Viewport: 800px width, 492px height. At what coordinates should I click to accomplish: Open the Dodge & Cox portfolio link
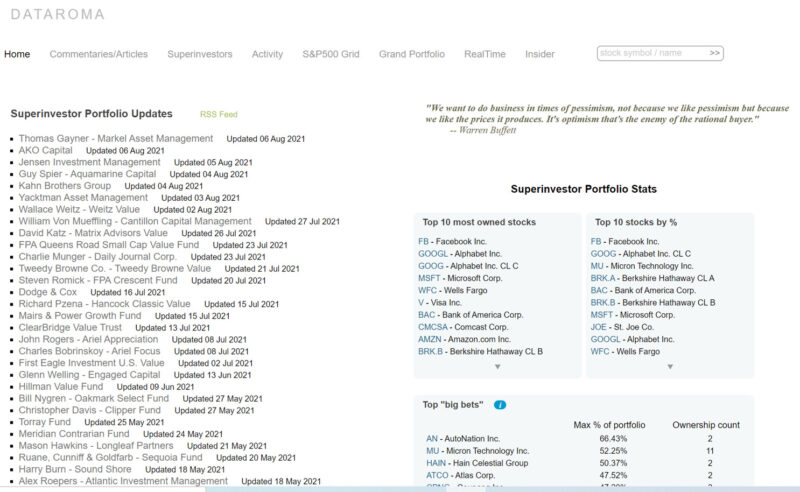click(50, 292)
